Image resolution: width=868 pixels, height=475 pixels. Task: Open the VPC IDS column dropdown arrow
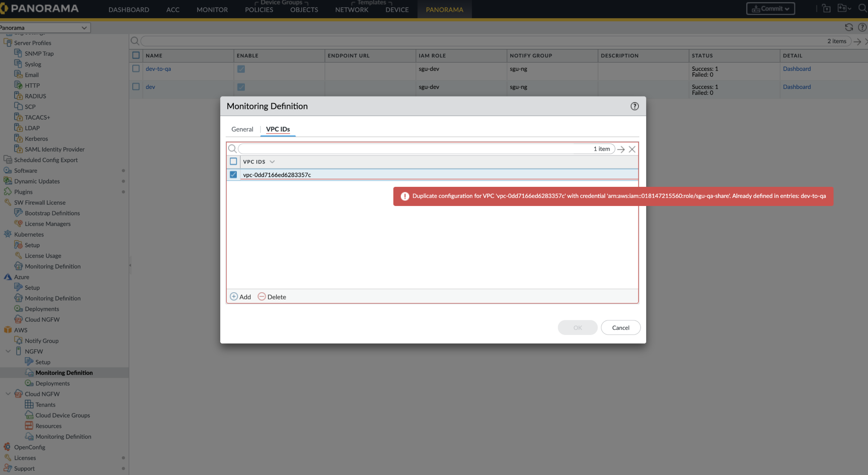click(272, 162)
